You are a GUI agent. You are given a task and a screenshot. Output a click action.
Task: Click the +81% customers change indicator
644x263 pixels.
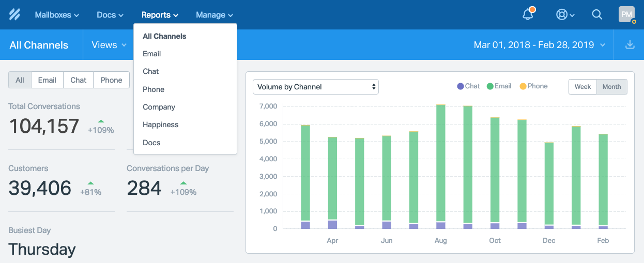point(91,189)
